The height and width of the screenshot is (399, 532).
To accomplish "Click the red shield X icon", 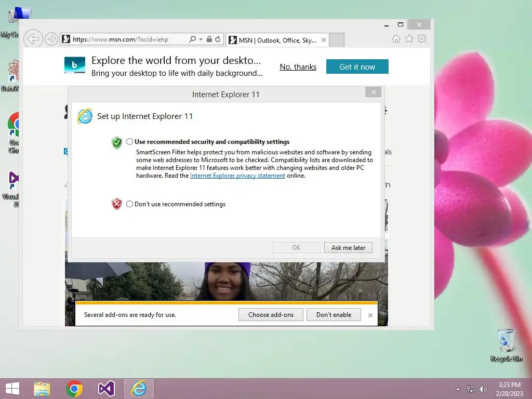I will tap(117, 204).
